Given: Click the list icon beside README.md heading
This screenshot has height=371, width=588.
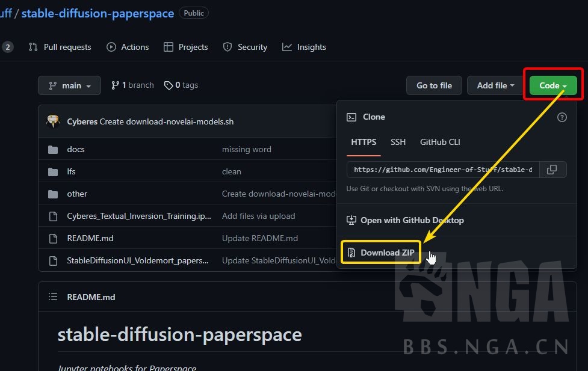Looking at the screenshot, I should (52, 296).
